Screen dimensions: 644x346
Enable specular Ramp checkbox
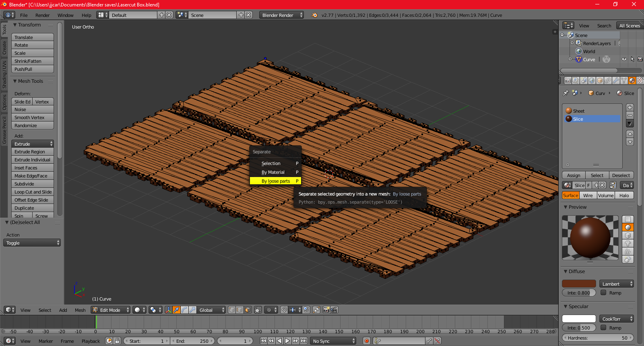point(603,327)
